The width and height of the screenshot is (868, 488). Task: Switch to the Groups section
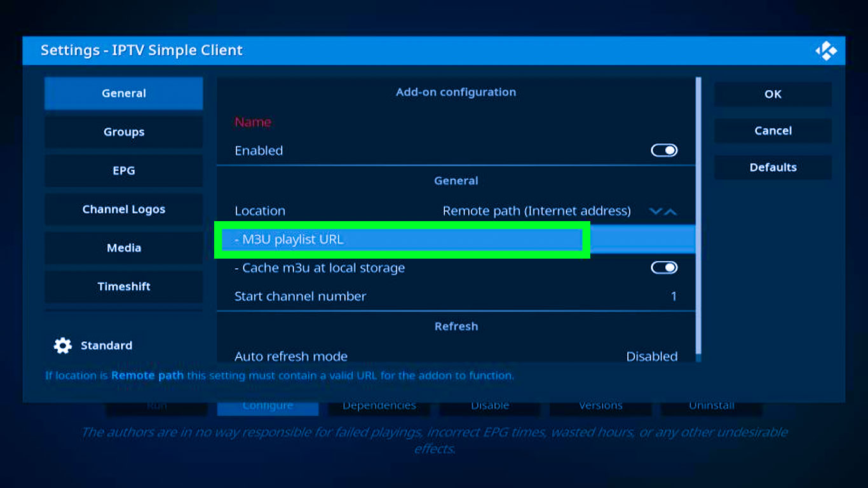coord(123,132)
